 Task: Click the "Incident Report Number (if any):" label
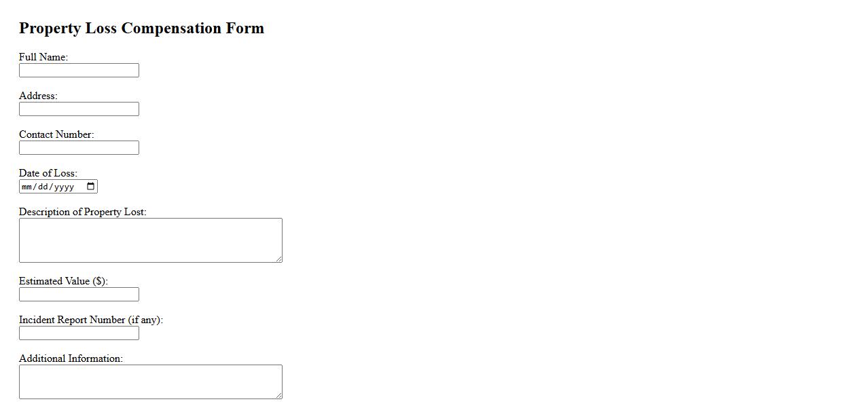pos(91,320)
